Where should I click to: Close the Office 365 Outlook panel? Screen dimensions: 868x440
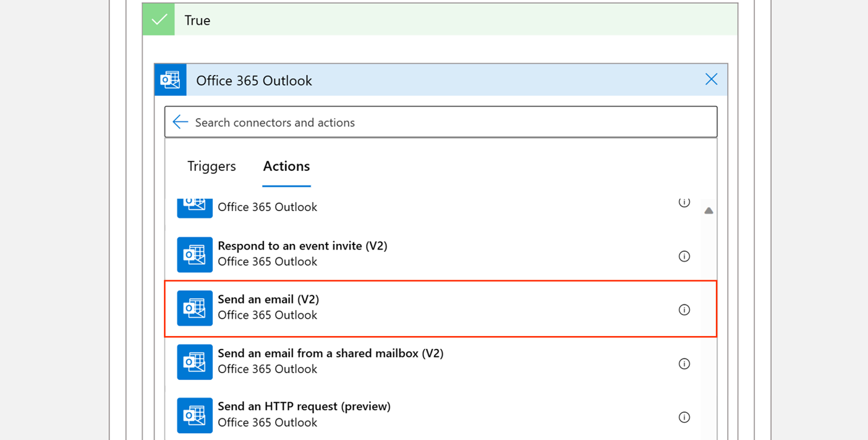[x=711, y=79]
